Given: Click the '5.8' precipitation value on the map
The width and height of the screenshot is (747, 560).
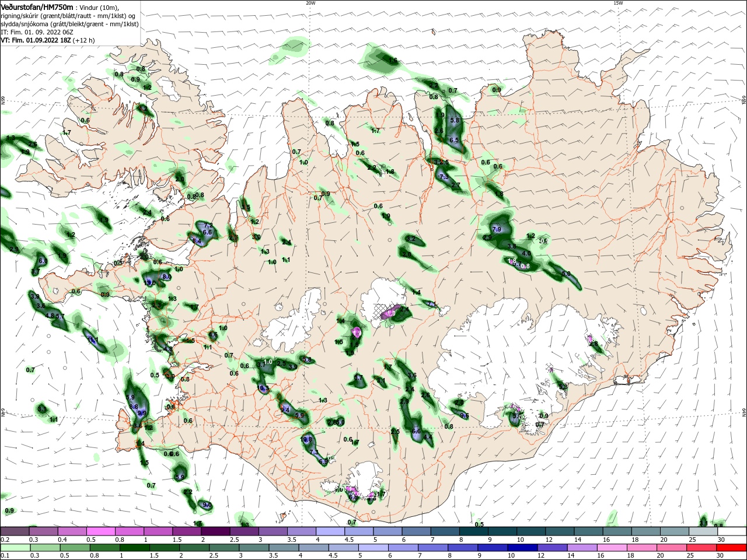Looking at the screenshot, I should click(455, 120).
